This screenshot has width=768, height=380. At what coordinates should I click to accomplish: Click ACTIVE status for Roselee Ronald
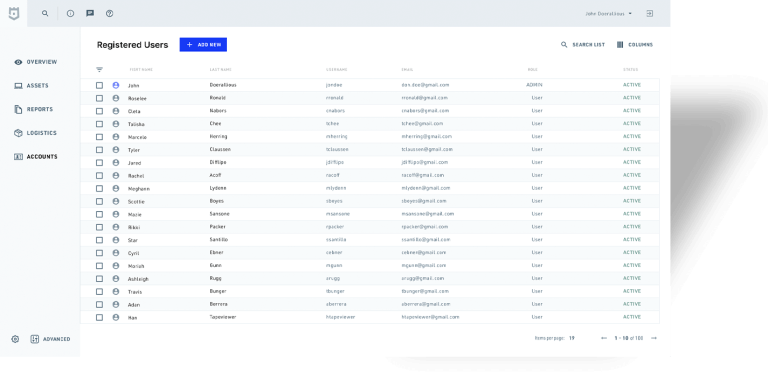(x=632, y=97)
